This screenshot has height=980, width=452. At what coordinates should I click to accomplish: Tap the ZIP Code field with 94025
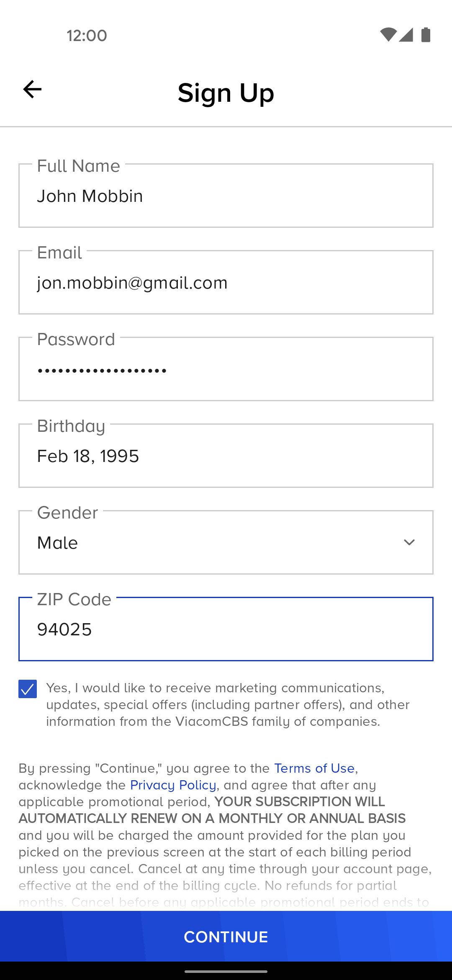click(226, 629)
